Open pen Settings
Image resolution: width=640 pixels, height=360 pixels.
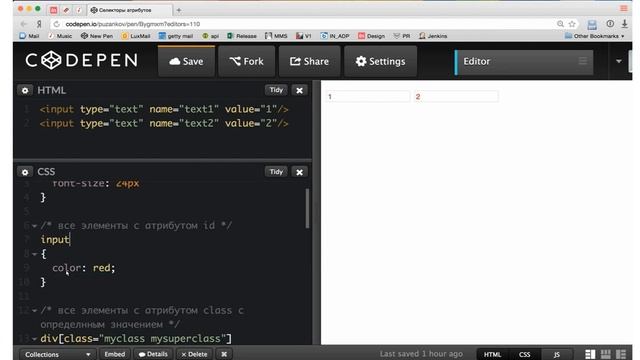tap(380, 61)
